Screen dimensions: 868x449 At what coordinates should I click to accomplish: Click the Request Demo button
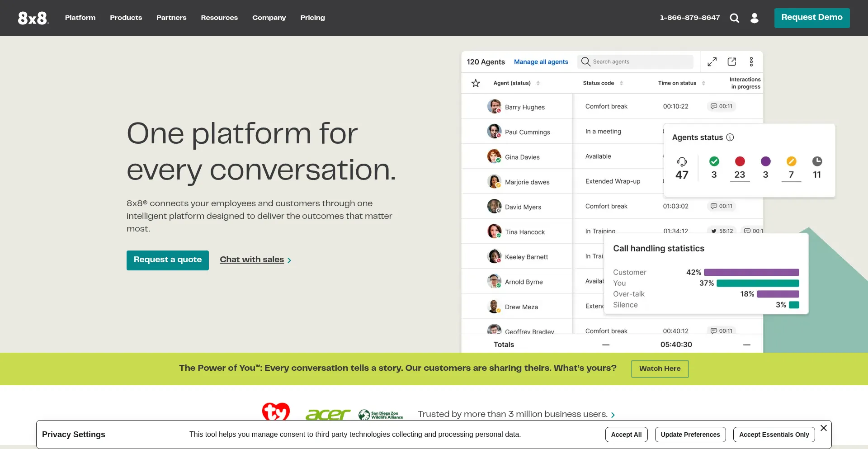pos(811,18)
